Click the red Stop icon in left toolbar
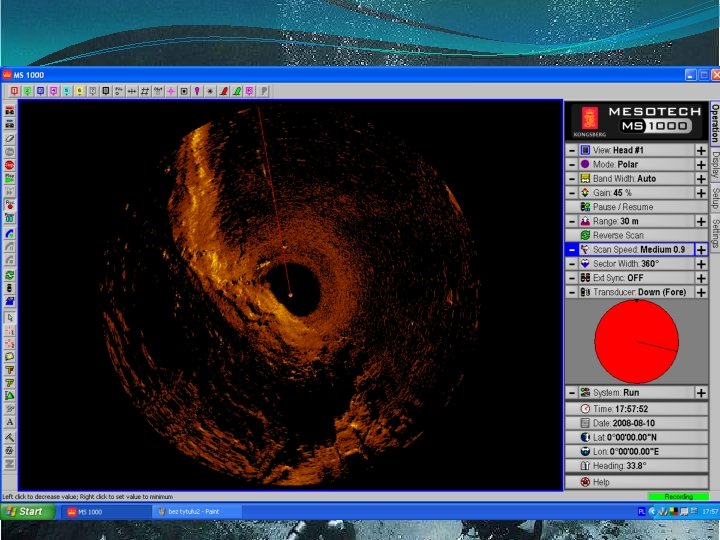 pos(9,165)
